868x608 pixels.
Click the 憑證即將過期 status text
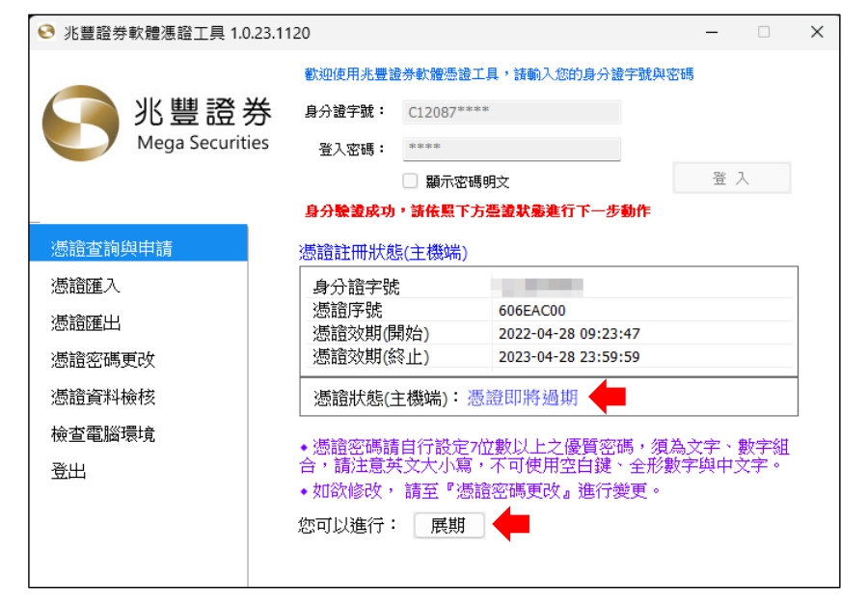[523, 398]
